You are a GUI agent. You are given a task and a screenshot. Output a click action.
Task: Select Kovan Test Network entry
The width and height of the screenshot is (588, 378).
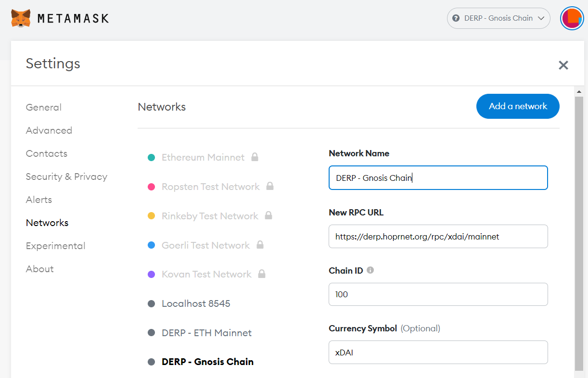(x=206, y=274)
